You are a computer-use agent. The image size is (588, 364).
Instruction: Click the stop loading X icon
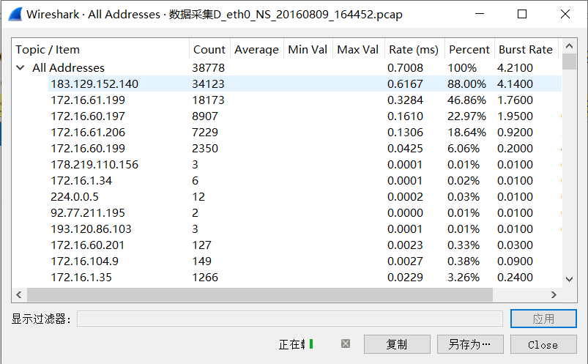tap(346, 343)
